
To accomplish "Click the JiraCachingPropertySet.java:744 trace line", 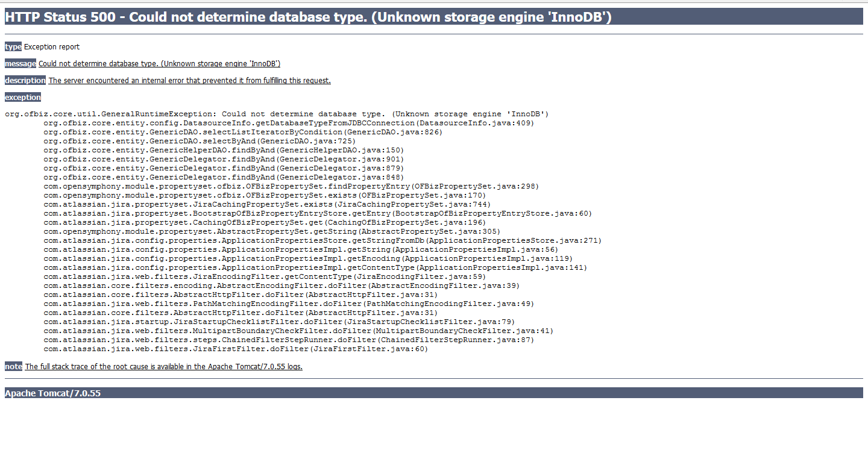I will [267, 204].
